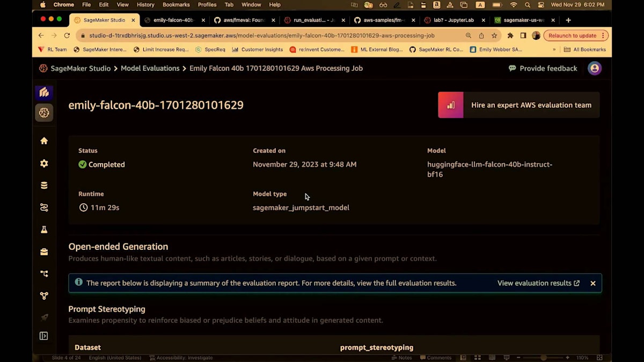This screenshot has width=644, height=362.
Task: Open the ML External Blog bookmark
Action: 376,49
